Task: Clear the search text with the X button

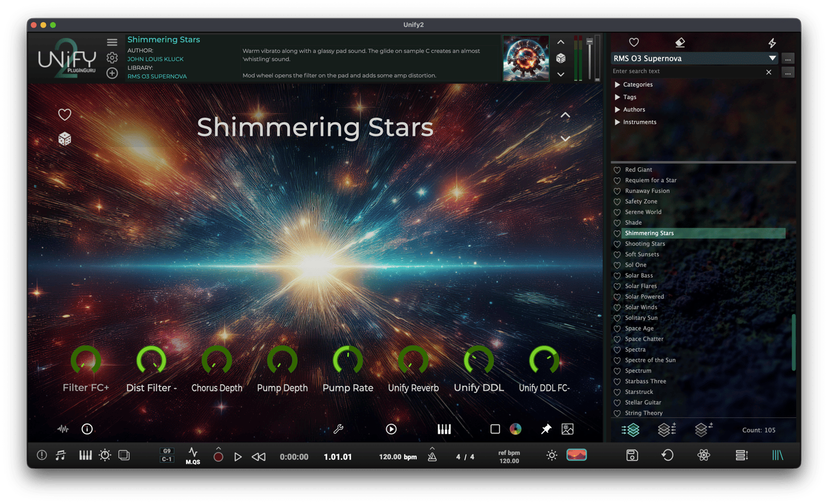Action: [x=768, y=72]
